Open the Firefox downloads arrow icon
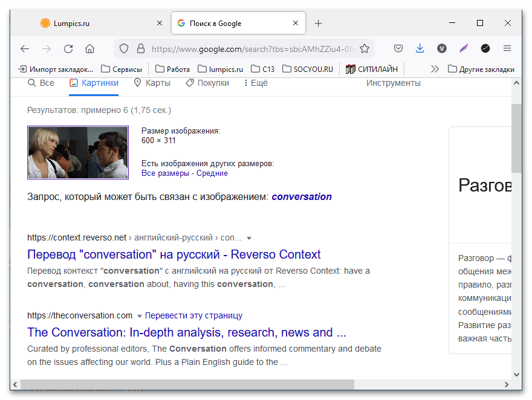Screen dimensions: 532x400 tap(420, 48)
